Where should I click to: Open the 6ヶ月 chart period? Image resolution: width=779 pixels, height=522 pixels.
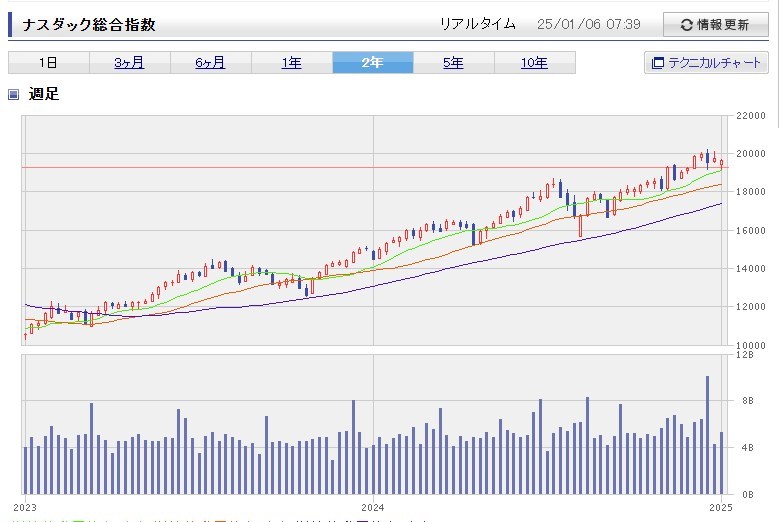(210, 63)
